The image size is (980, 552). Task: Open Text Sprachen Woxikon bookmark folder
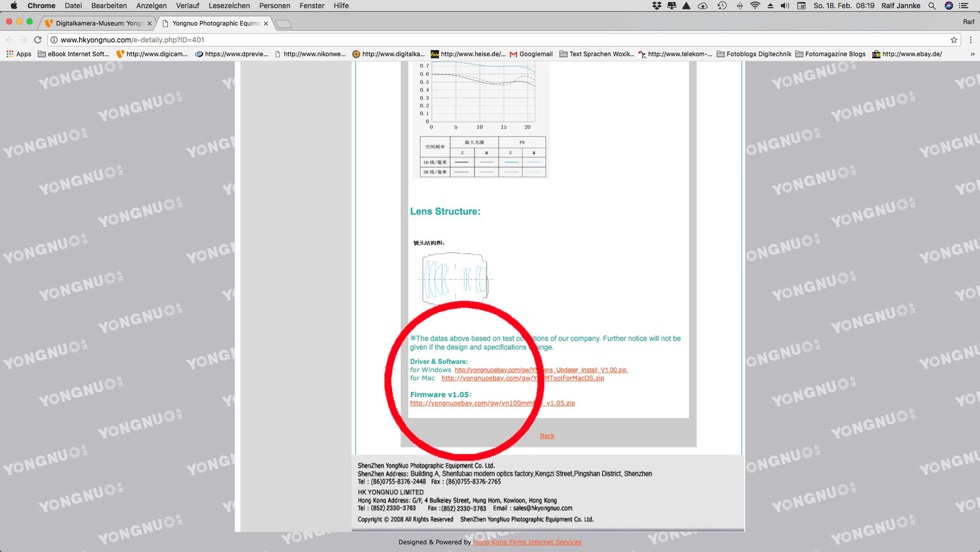click(597, 54)
